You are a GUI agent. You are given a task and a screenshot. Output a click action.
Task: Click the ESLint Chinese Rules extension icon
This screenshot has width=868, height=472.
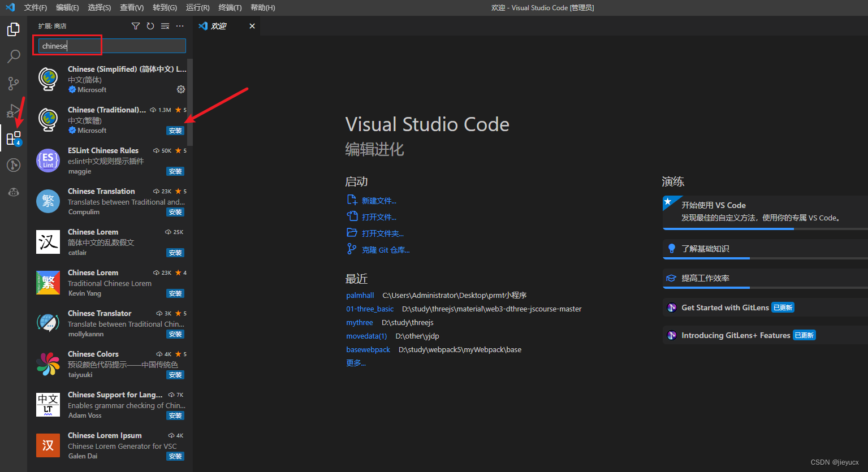point(48,160)
